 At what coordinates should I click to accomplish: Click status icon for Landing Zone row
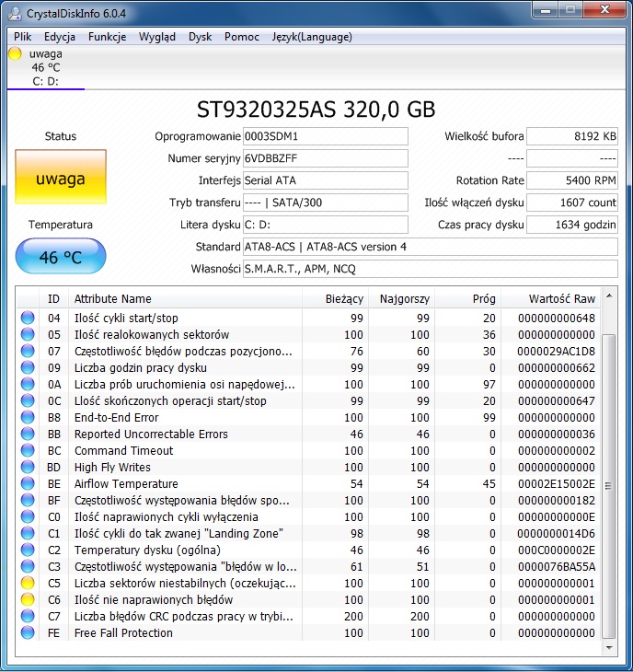(x=28, y=533)
